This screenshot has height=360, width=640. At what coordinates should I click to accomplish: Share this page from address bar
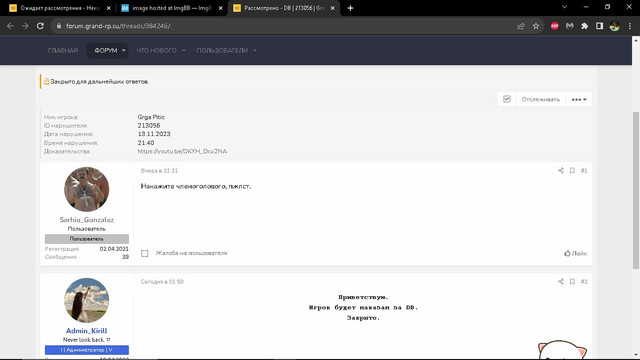pyautogui.click(x=520, y=26)
